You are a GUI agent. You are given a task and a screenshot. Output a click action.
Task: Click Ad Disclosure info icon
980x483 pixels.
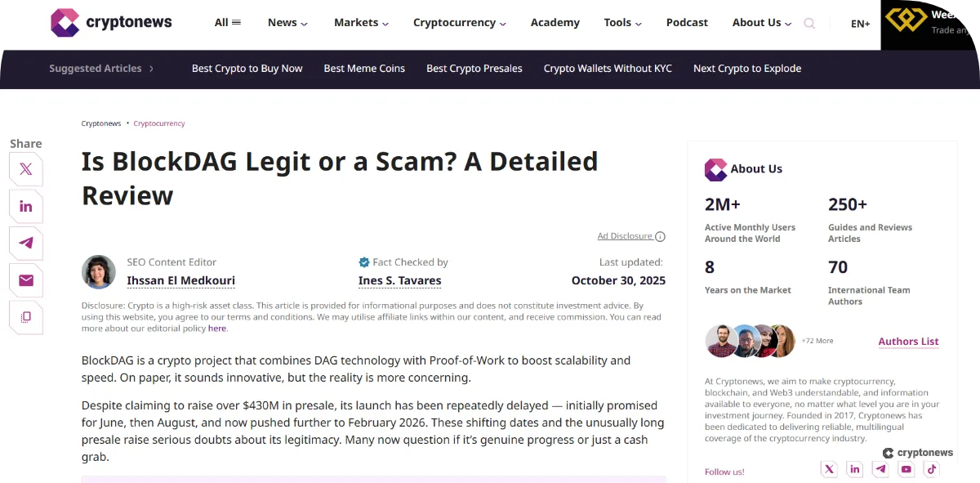[660, 237]
